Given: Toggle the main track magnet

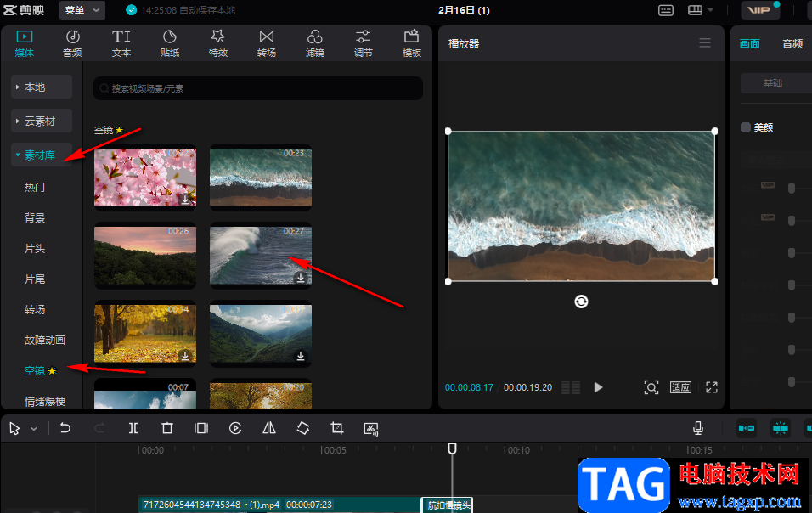Looking at the screenshot, I should click(747, 428).
